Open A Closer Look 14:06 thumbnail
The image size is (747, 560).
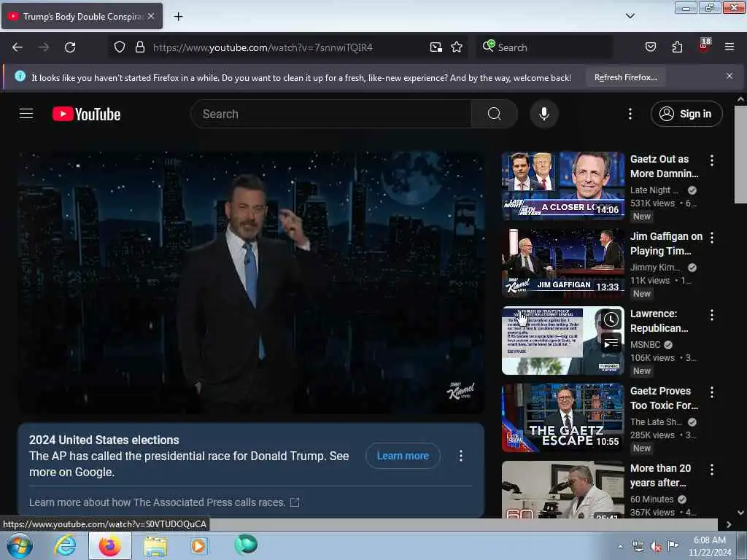point(562,186)
